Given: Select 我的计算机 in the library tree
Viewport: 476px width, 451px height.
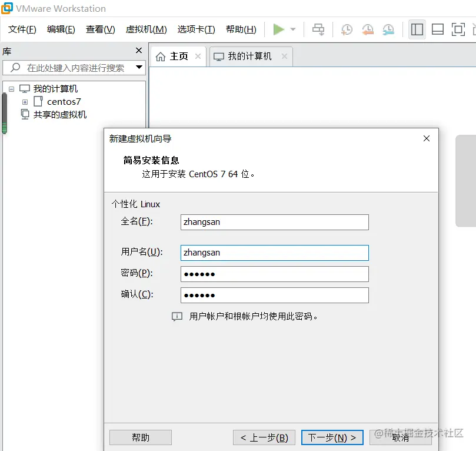Looking at the screenshot, I should pyautogui.click(x=55, y=89).
